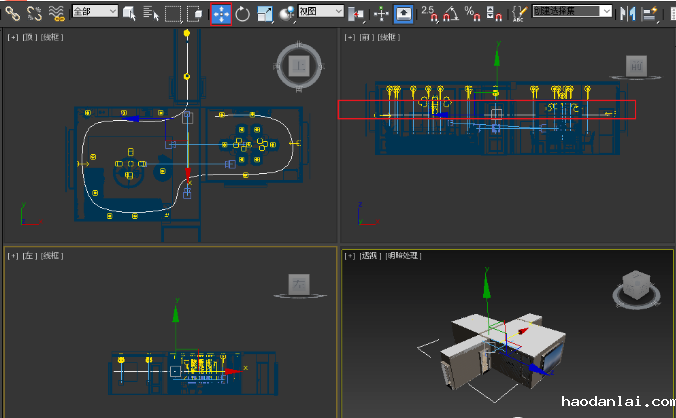Toggle the Angle Snap button
Viewport: 676px width, 418px height.
pyautogui.click(x=451, y=13)
